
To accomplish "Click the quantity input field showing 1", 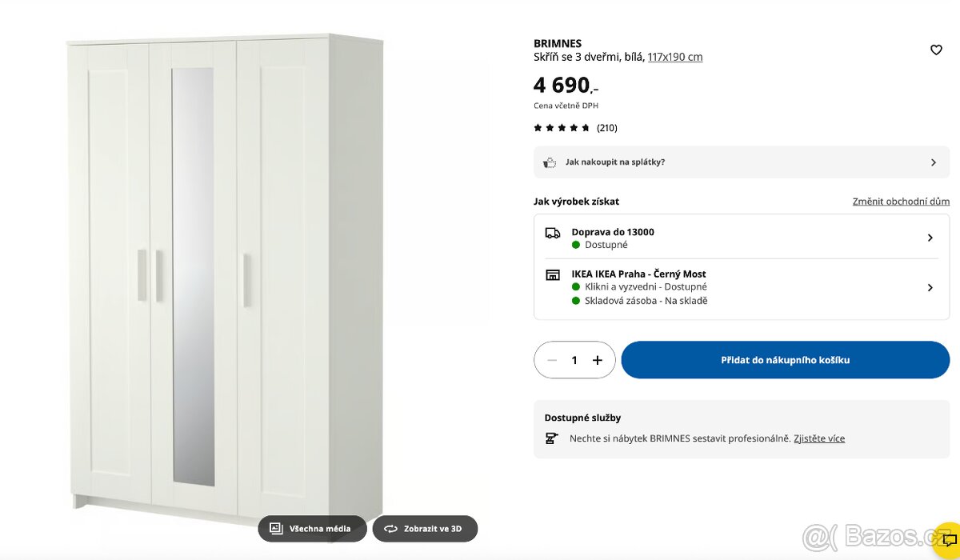I will tap(574, 360).
